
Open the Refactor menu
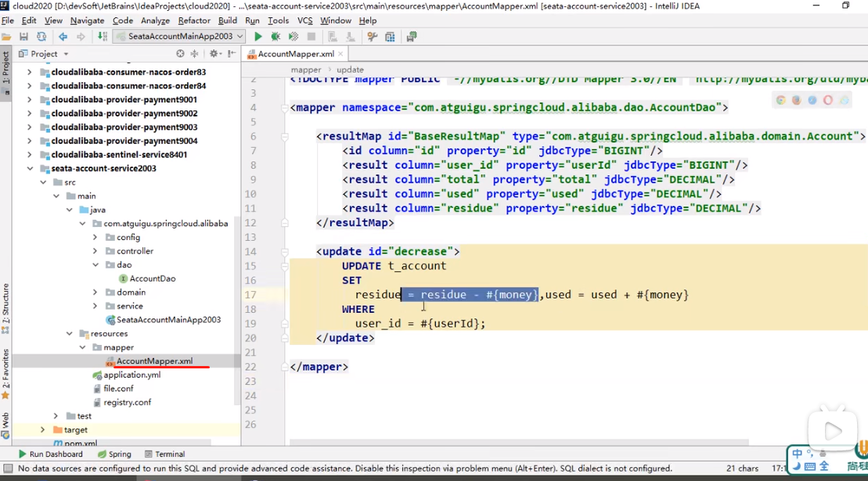(x=193, y=20)
